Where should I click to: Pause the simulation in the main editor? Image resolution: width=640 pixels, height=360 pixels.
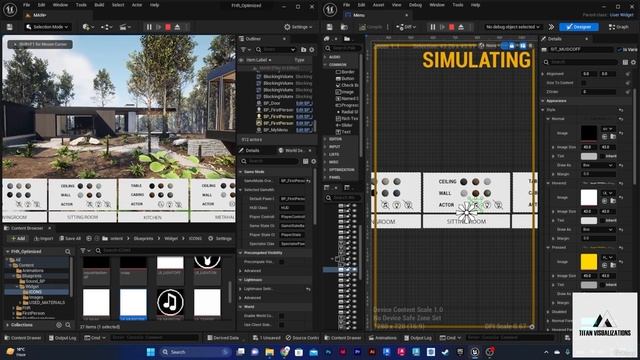[149, 27]
